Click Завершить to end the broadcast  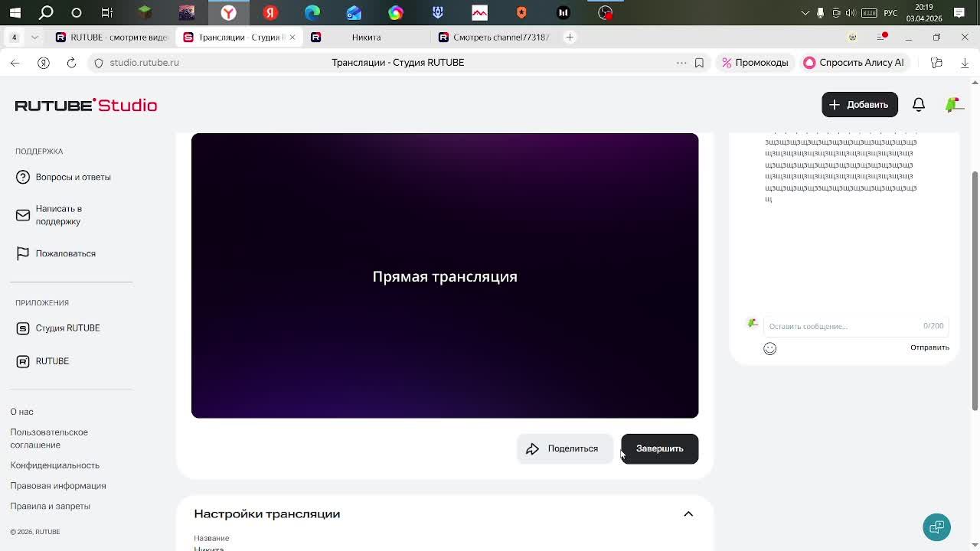659,448
